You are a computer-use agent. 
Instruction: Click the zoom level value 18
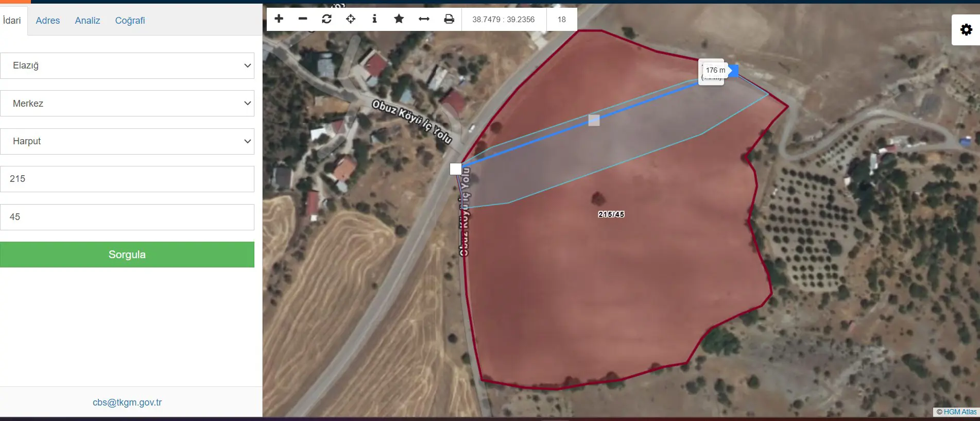[562, 20]
